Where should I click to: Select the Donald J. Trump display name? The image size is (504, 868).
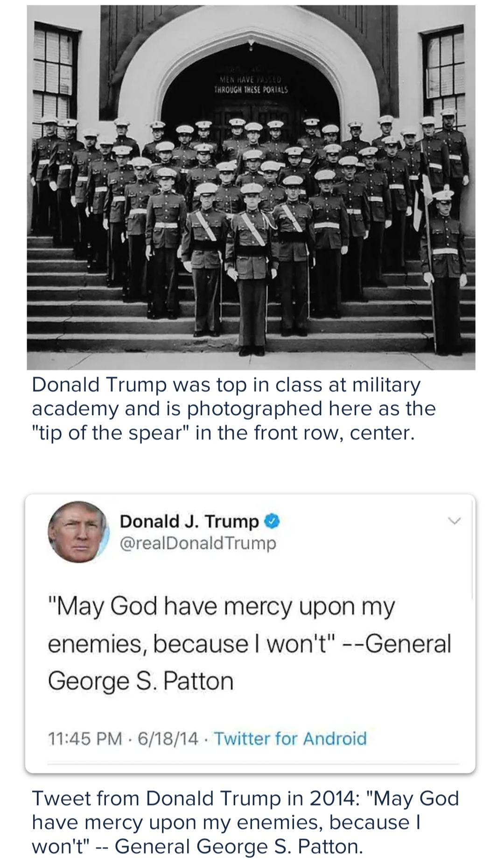point(189,521)
